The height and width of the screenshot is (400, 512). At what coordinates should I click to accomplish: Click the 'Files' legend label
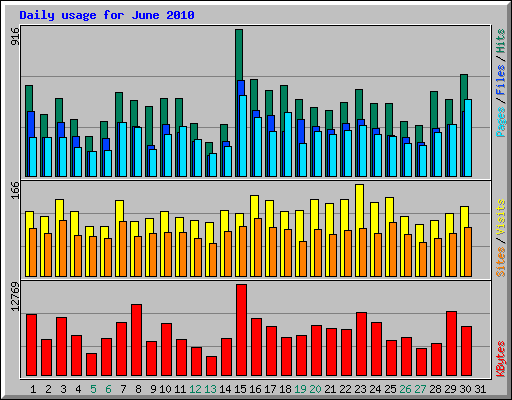pyautogui.click(x=501, y=80)
